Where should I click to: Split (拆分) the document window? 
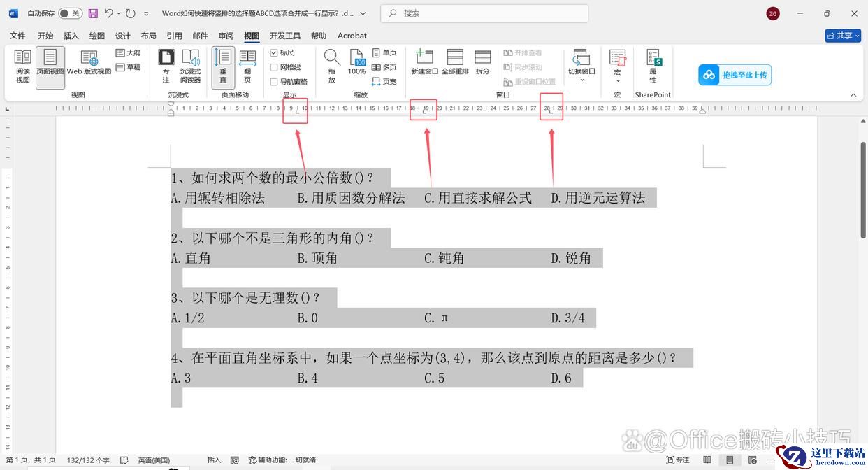[483, 63]
